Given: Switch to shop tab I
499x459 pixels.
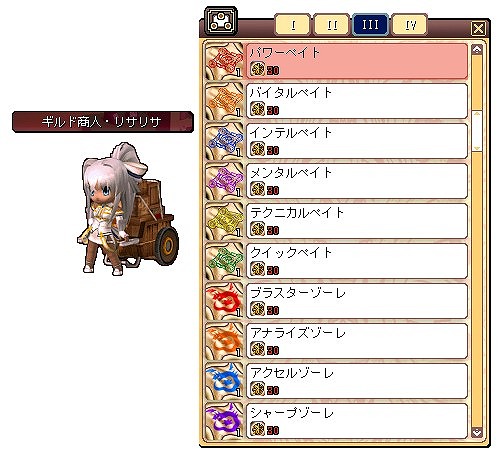Looking at the screenshot, I should 293,25.
